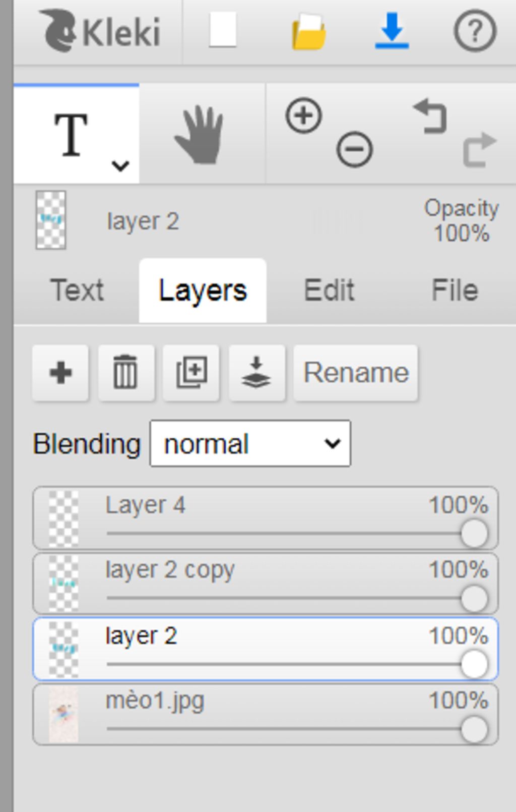Switch to the Text tab
The width and height of the screenshot is (516, 812).
point(77,291)
